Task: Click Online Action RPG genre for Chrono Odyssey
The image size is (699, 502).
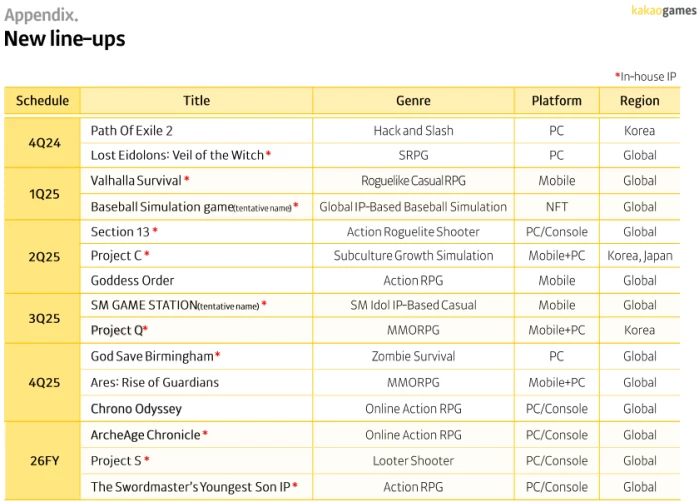Action: coord(413,409)
